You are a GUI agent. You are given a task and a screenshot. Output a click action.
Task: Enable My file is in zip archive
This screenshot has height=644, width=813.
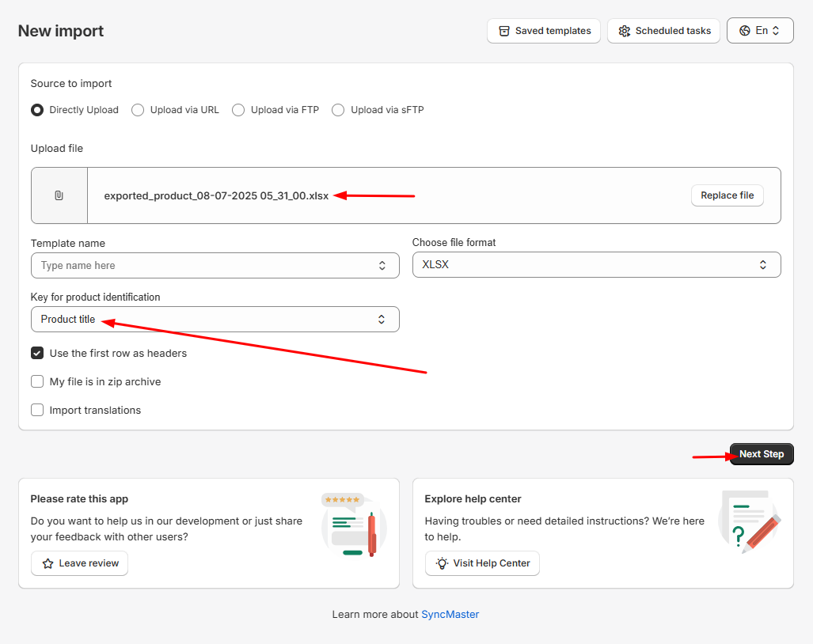(x=37, y=382)
